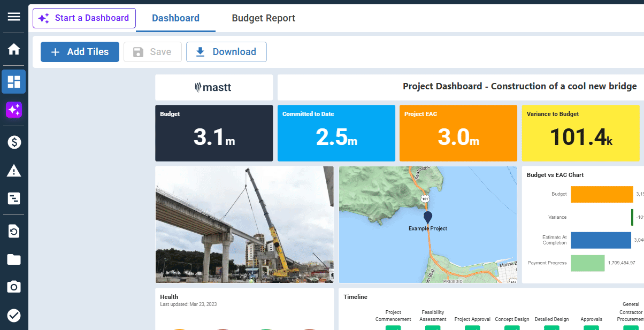Open the warning triangle Risk icon
Image resolution: width=644 pixels, height=330 pixels.
tap(14, 171)
